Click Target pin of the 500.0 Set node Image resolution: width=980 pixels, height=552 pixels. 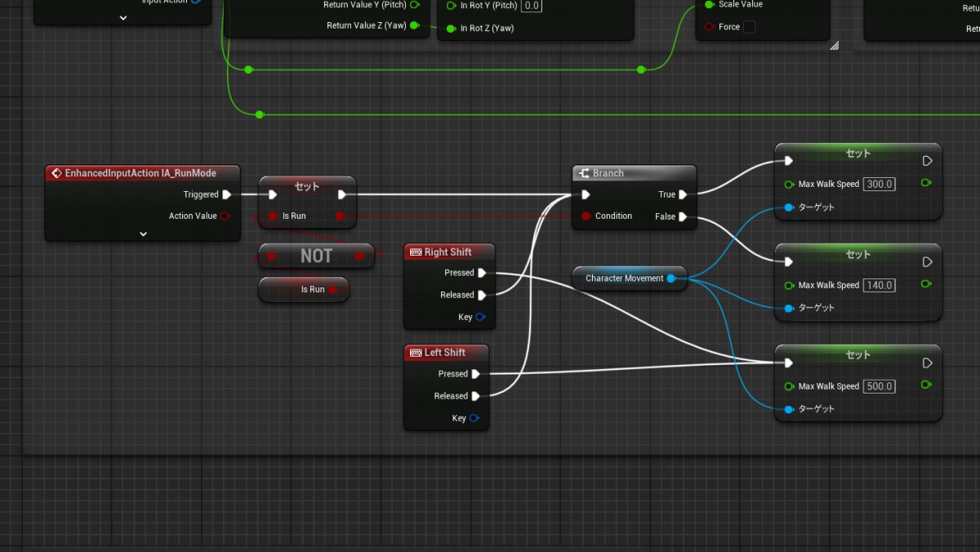click(x=789, y=409)
